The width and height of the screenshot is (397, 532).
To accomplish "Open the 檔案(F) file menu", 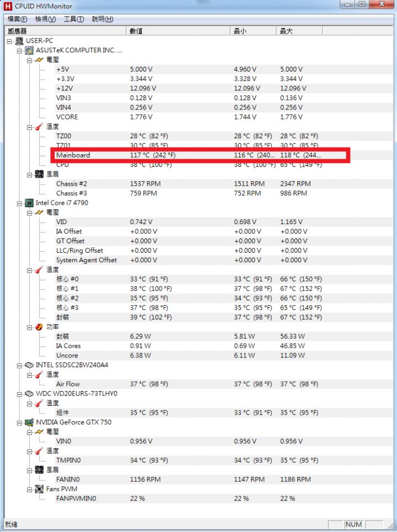I will 17,19.
